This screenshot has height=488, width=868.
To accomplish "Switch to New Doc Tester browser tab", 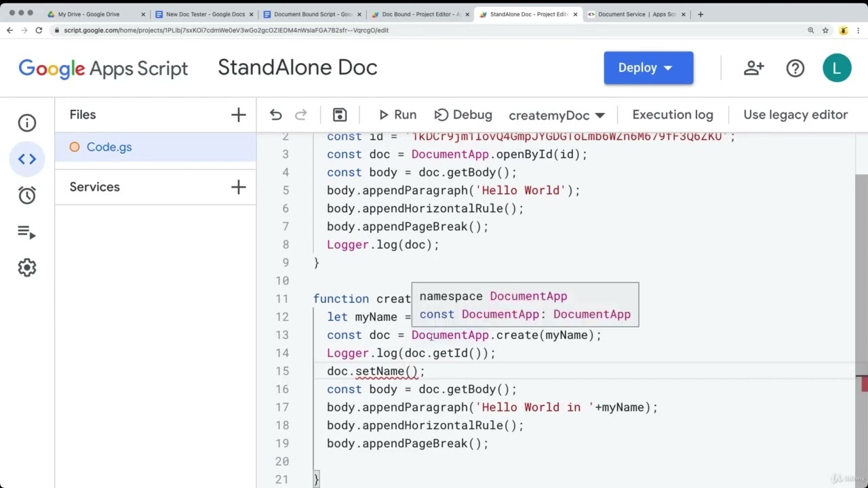I will [x=205, y=14].
